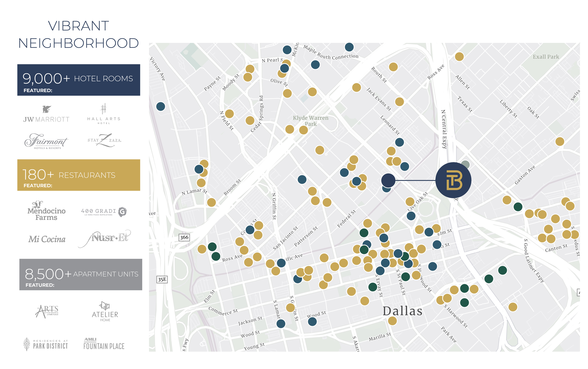
Task: Click the Stay ZaZa logo
Action: [x=105, y=140]
